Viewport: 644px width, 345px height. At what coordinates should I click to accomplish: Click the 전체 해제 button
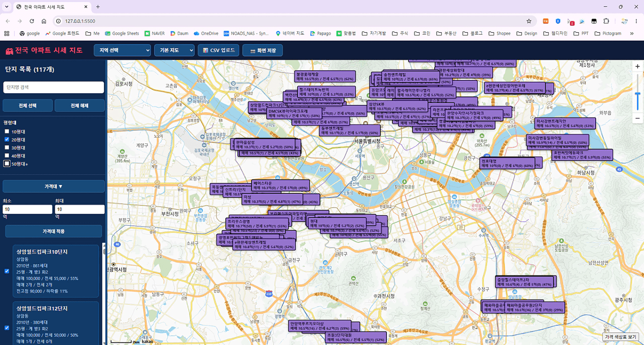click(x=79, y=105)
